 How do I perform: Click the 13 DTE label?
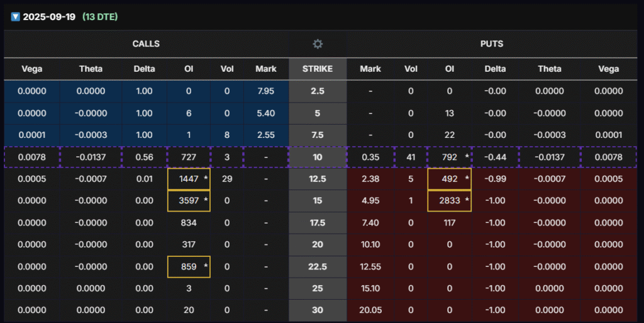point(100,16)
